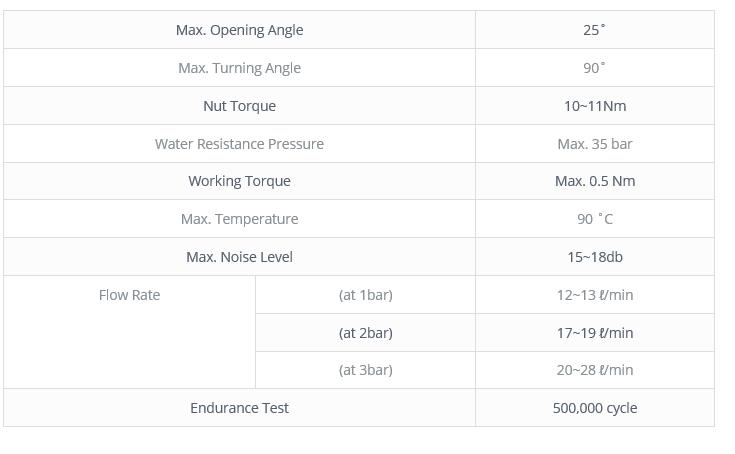This screenshot has width=735, height=454.
Task: Click the Max. Opening Angle label
Action: [x=240, y=30]
